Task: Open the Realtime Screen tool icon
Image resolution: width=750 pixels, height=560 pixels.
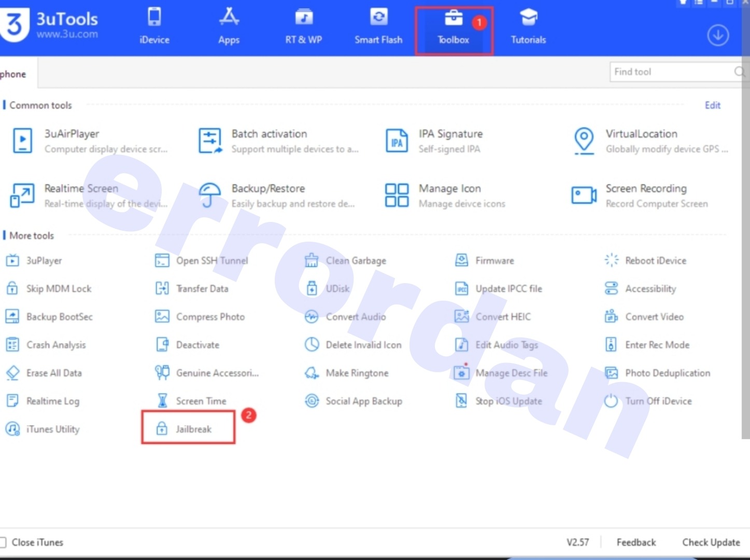Action: pos(22,195)
